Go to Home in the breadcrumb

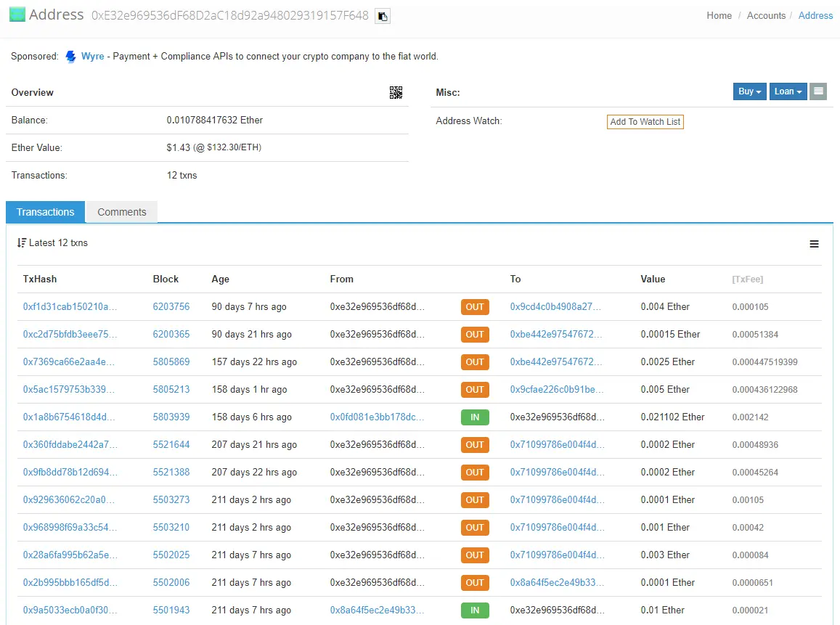719,15
